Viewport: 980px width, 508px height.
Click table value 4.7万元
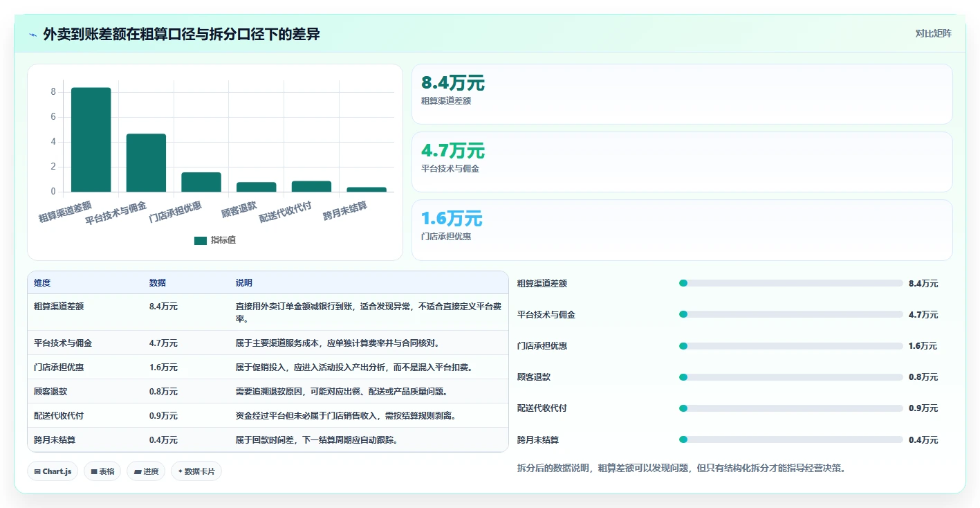[x=163, y=343]
